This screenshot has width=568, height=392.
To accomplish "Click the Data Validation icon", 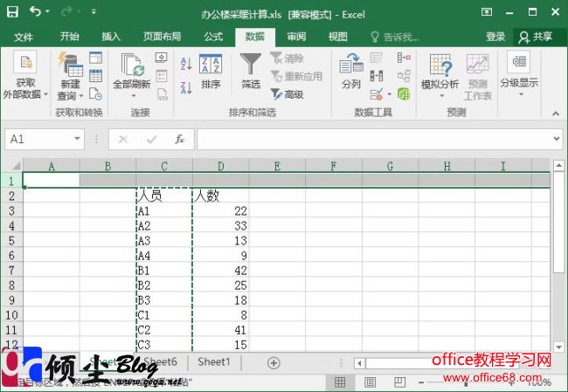I will (x=377, y=94).
